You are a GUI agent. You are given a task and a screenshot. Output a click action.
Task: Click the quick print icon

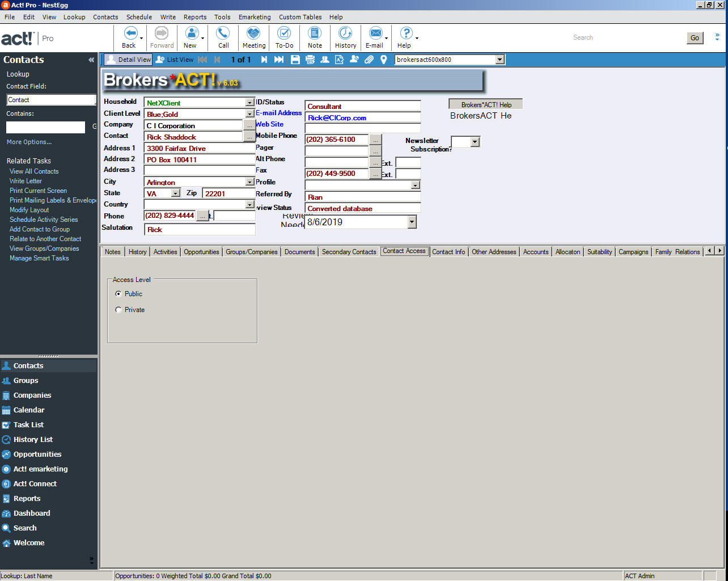click(x=310, y=60)
